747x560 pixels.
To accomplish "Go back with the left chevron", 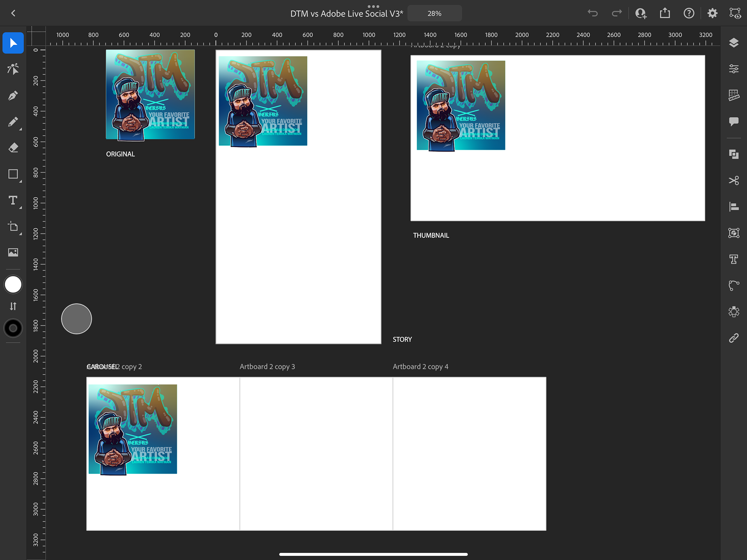I will 13,13.
